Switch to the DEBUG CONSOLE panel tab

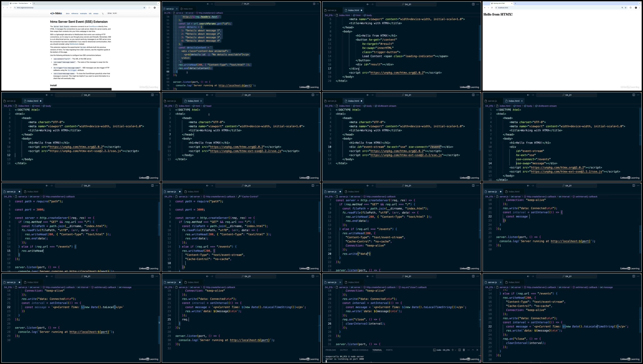(x=360, y=350)
